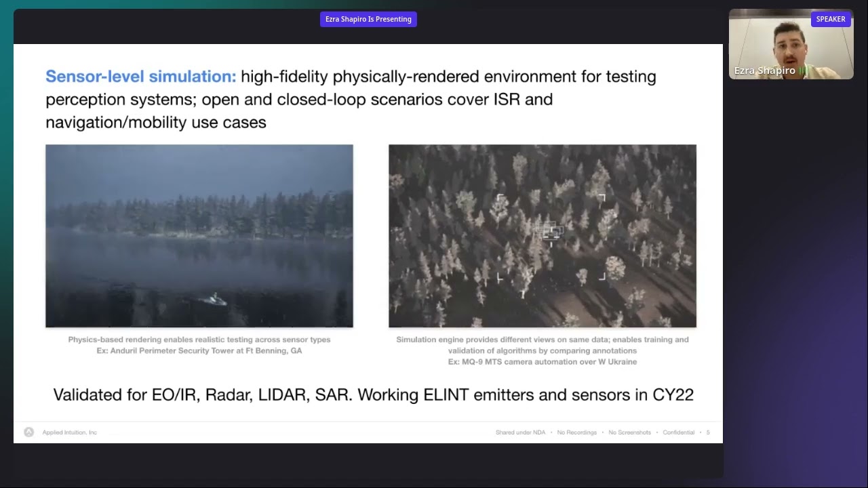The height and width of the screenshot is (488, 868).
Task: Click the slide page number 5
Action: coord(708,432)
